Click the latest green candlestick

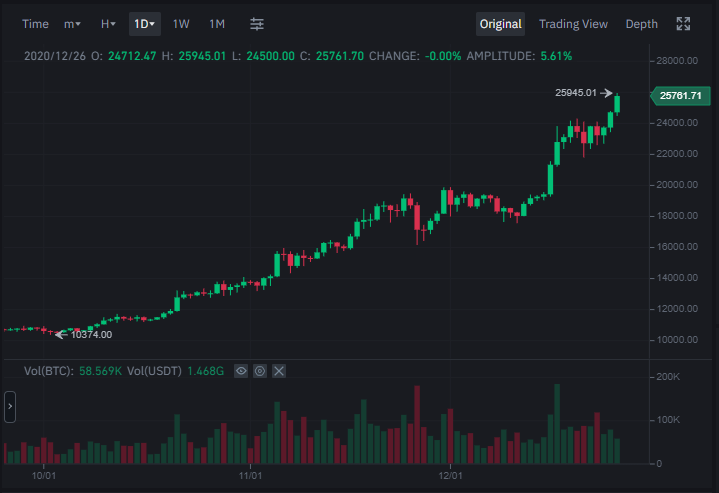pyautogui.click(x=617, y=105)
